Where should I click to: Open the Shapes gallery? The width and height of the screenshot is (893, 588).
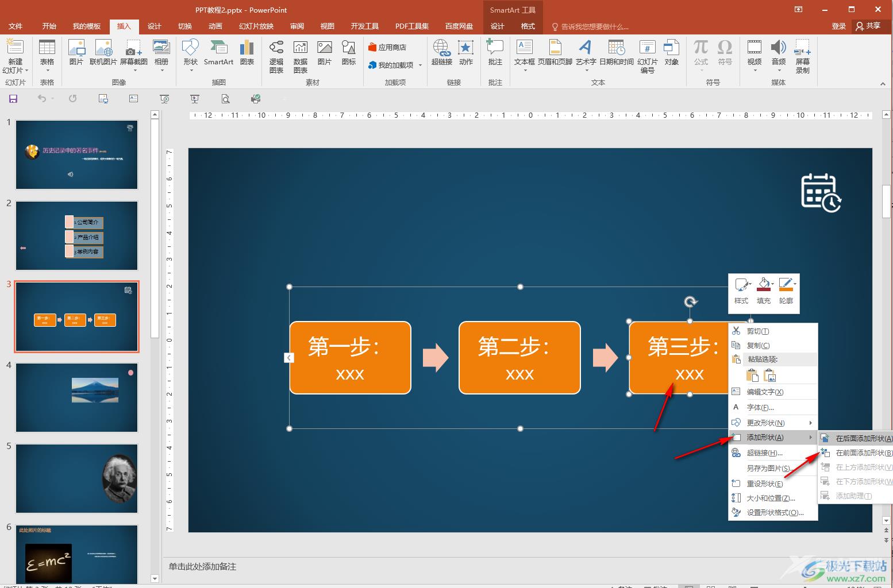pyautogui.click(x=190, y=56)
